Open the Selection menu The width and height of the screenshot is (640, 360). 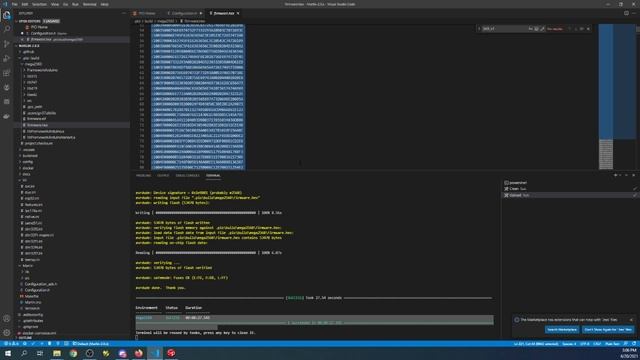39,4
